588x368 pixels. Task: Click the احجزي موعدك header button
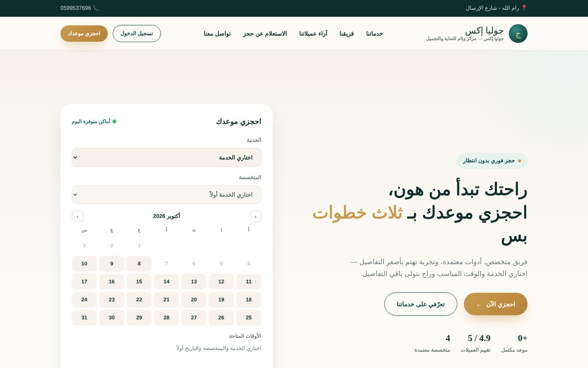coord(84,33)
